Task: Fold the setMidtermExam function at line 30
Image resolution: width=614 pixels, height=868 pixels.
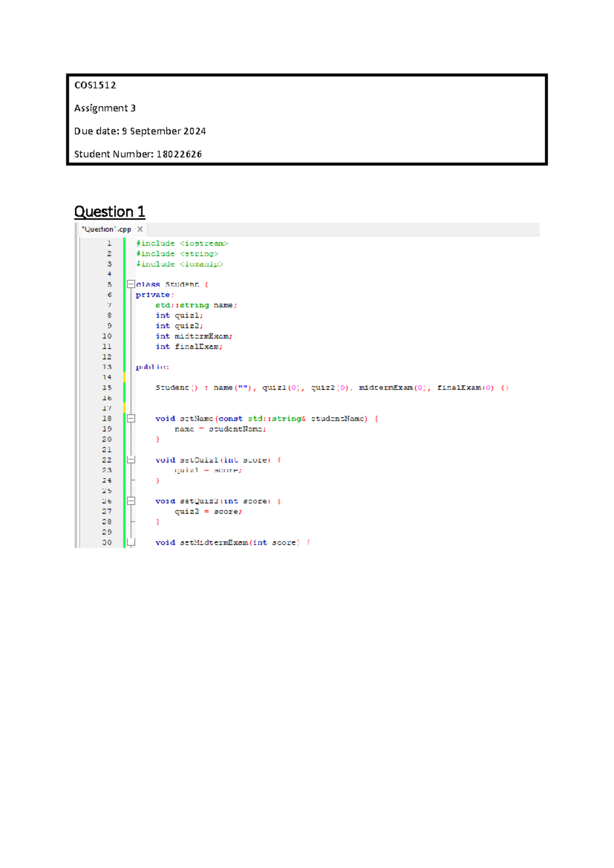Action: tap(131, 542)
